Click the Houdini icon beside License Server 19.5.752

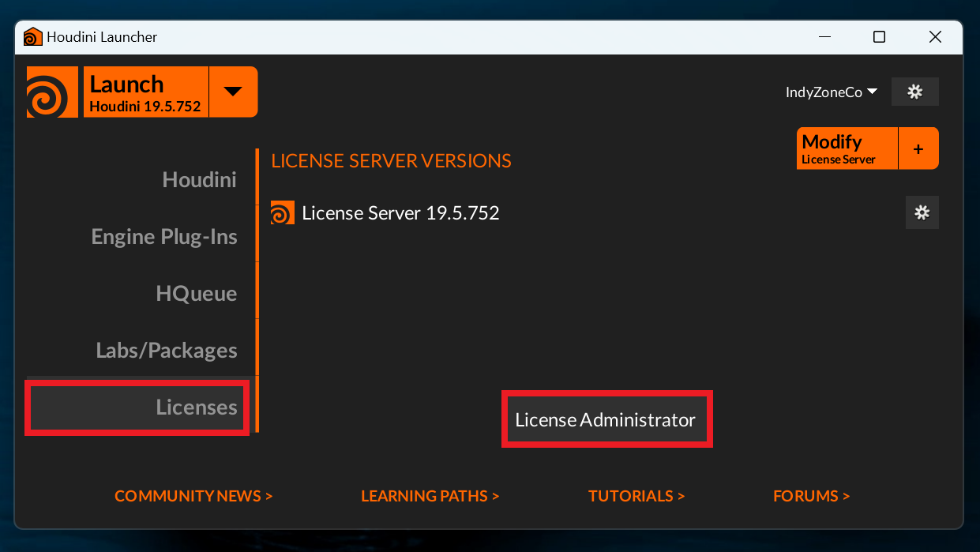[x=282, y=213]
